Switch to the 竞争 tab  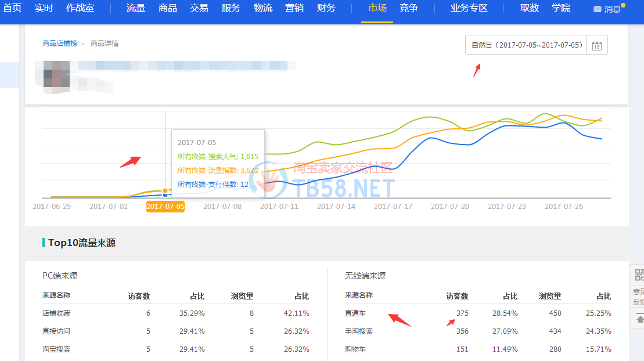[x=408, y=8]
